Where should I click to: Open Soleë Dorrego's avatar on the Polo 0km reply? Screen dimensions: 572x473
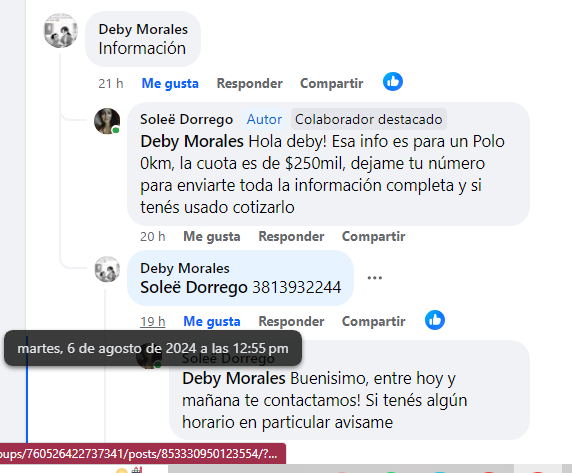coord(107,121)
